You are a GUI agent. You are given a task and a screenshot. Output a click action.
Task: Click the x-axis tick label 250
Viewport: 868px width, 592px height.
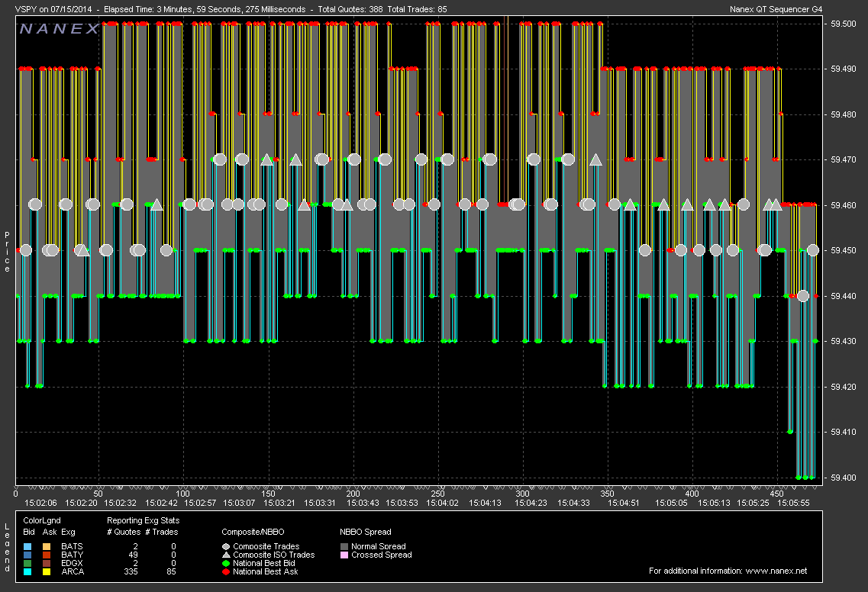click(437, 494)
